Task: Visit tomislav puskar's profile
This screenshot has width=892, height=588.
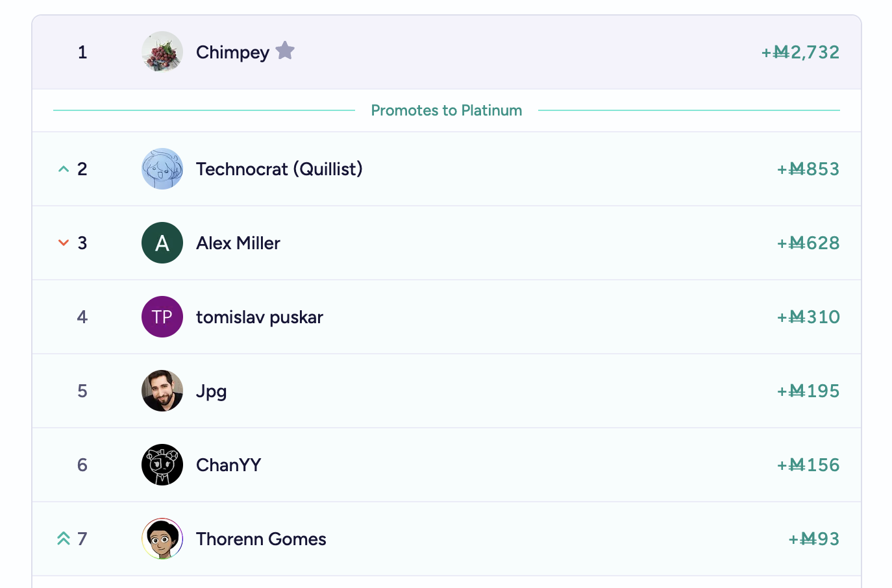Action: point(260,317)
